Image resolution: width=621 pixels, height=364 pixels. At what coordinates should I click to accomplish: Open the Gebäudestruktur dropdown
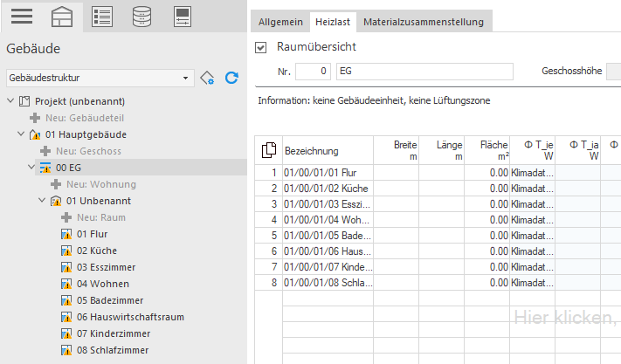click(x=100, y=78)
